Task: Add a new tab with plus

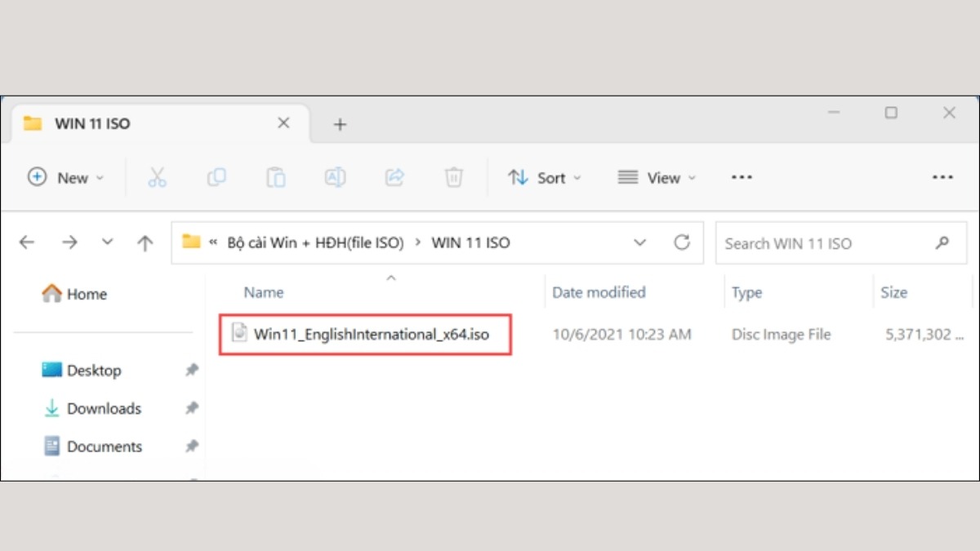Action: tap(341, 124)
